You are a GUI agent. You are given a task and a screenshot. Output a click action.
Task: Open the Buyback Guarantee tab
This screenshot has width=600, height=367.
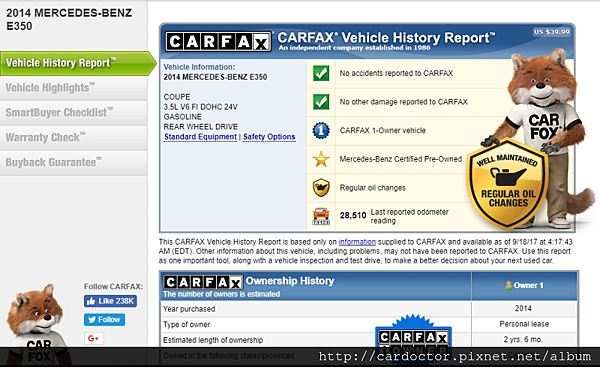[x=73, y=163]
